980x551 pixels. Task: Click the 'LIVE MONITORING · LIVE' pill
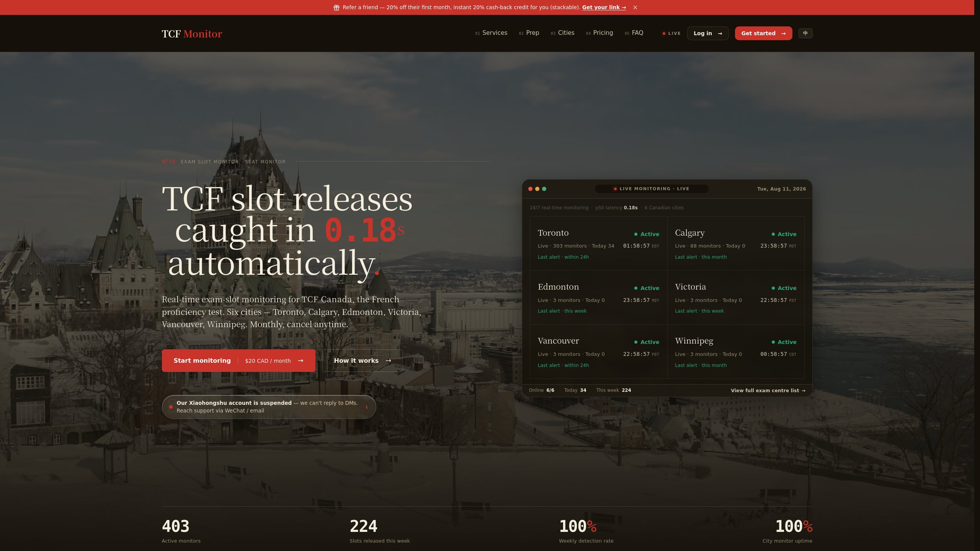click(652, 189)
